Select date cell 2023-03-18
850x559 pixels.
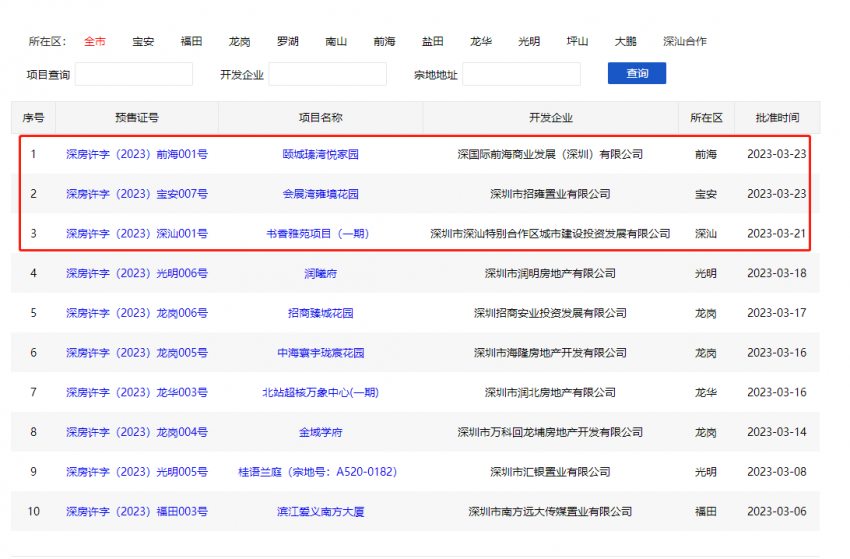[x=776, y=273]
